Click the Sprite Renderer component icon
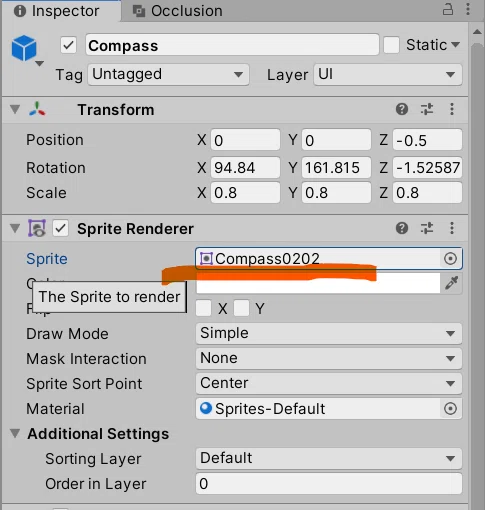Image resolution: width=485 pixels, height=510 pixels. pos(37,228)
